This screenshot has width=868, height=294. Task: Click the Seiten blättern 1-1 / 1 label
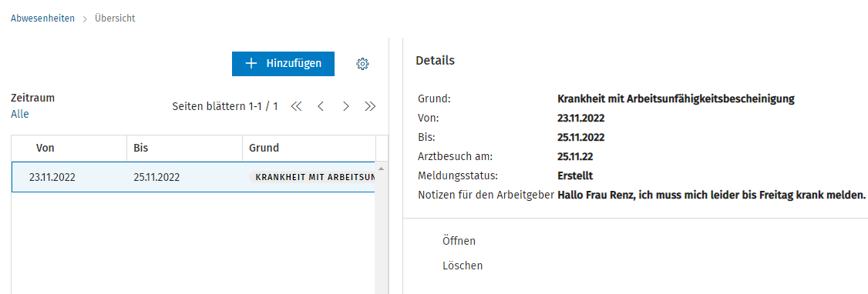click(225, 106)
